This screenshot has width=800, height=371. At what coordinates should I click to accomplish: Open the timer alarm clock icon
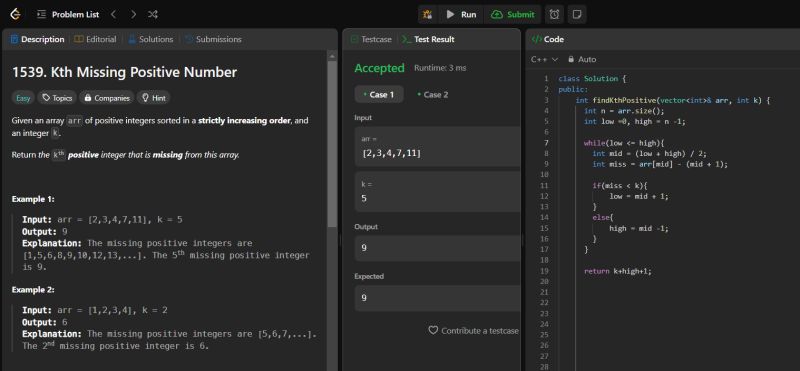(554, 14)
